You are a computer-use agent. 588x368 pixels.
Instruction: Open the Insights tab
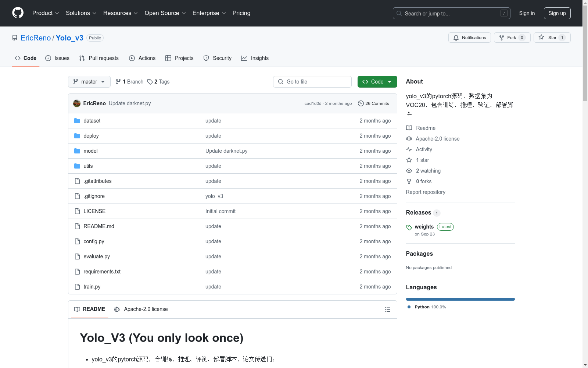255,58
